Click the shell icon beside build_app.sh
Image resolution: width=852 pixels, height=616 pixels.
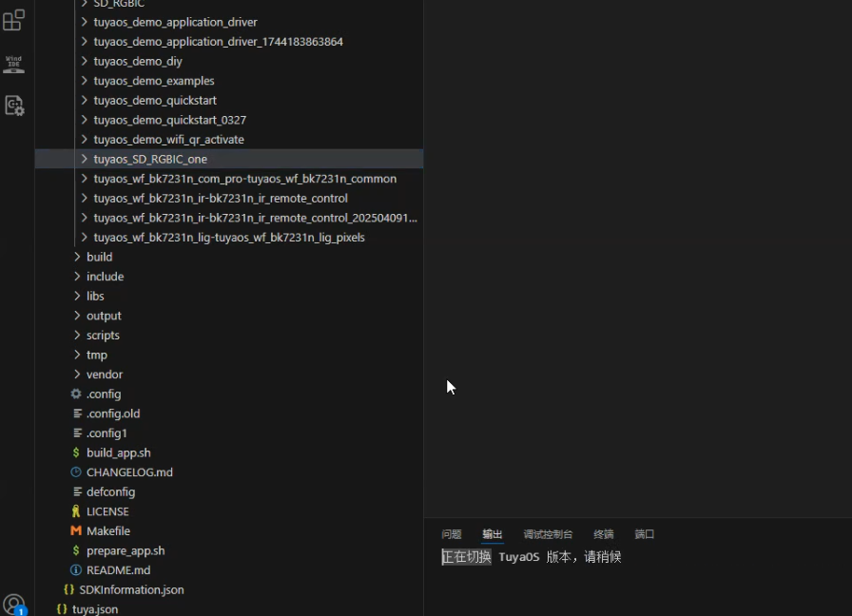coord(76,452)
